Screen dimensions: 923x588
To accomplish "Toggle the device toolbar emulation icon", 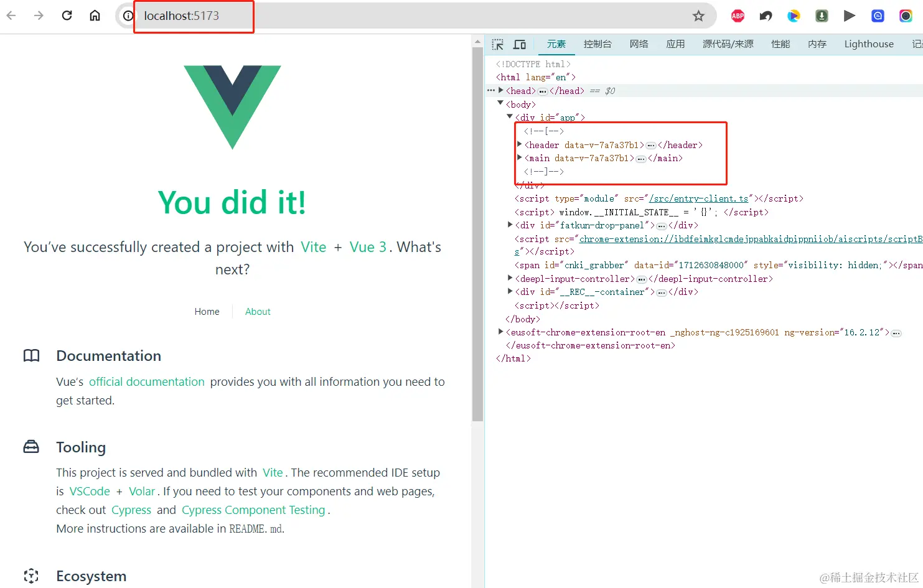I will (519, 44).
